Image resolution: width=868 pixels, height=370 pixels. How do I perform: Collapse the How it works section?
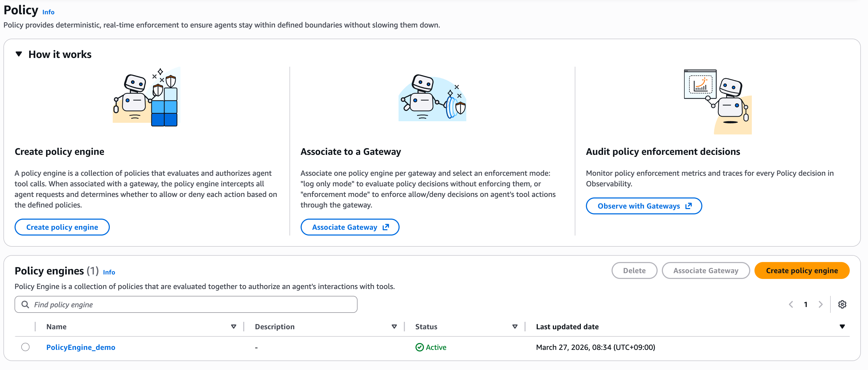coord(19,54)
